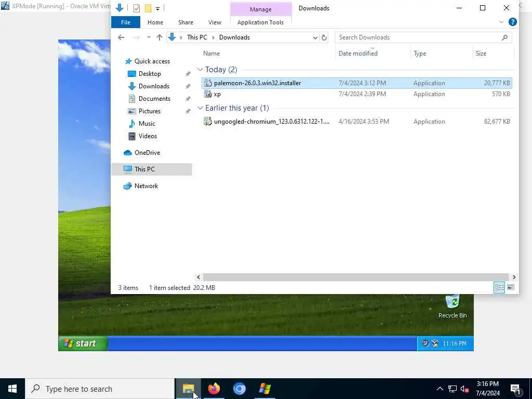This screenshot has width=532, height=399.
Task: Sort by the Date modified column
Action: (357, 54)
